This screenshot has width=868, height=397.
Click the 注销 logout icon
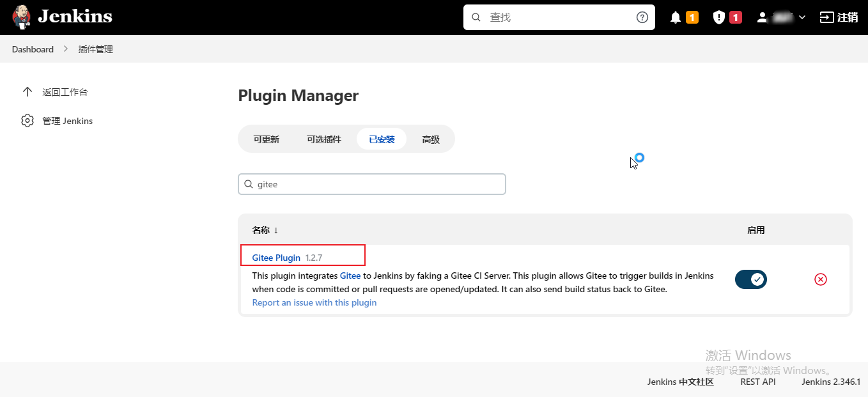826,17
